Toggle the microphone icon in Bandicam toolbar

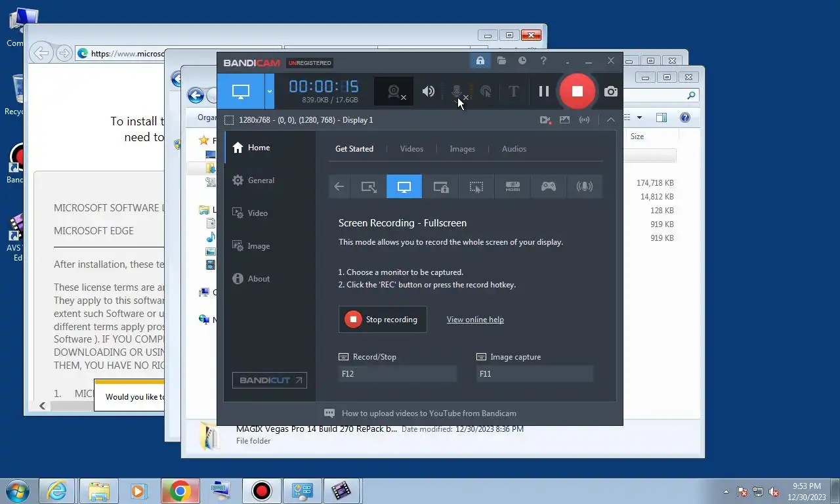tap(457, 91)
